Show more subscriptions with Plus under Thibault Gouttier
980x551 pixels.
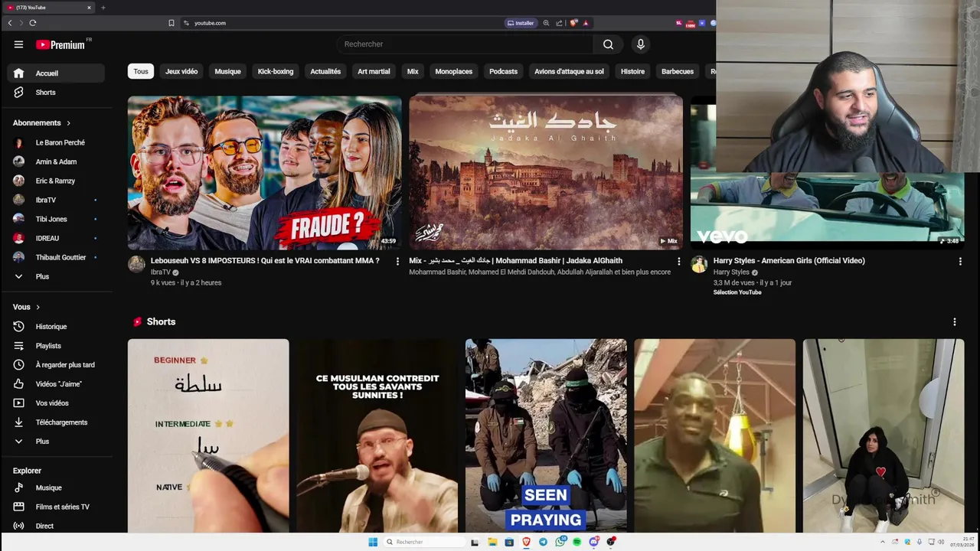click(56, 277)
